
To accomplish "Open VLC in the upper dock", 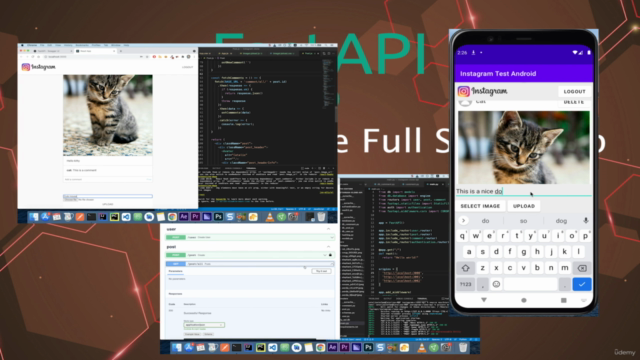I will coord(269,217).
